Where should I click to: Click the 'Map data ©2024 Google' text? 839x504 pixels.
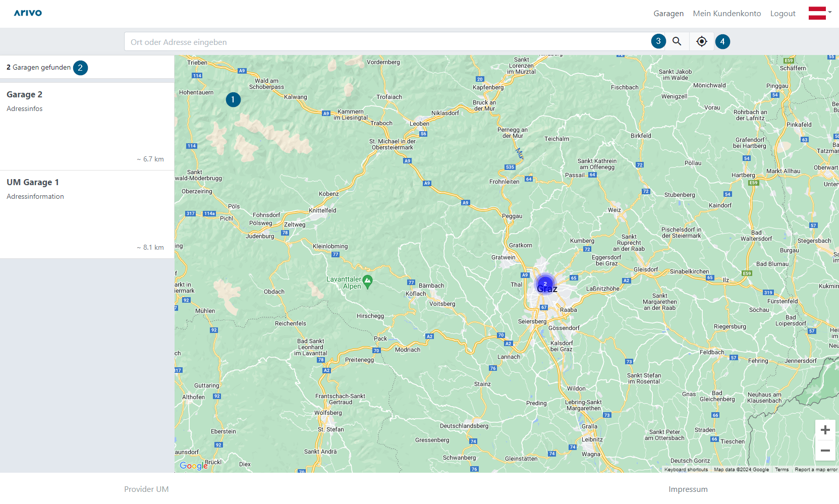(x=741, y=470)
